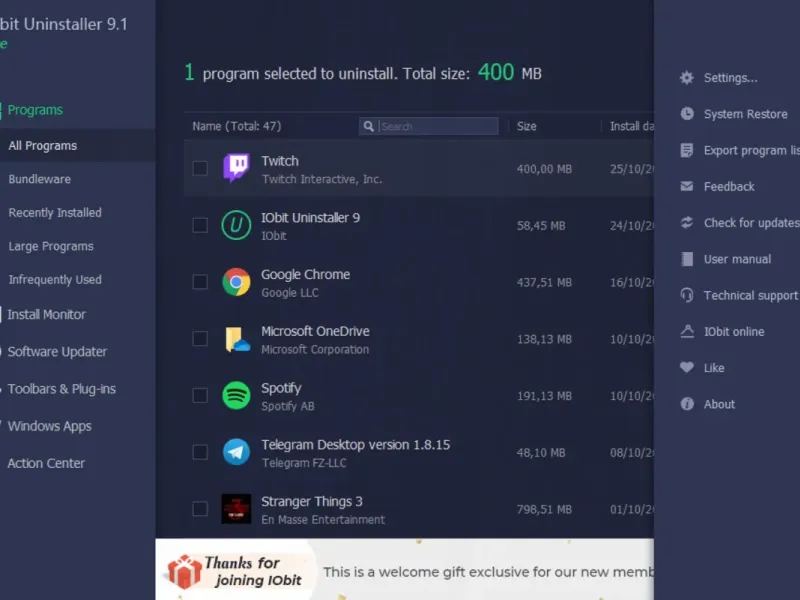Open Toolbars & Plug-ins section

click(62, 389)
